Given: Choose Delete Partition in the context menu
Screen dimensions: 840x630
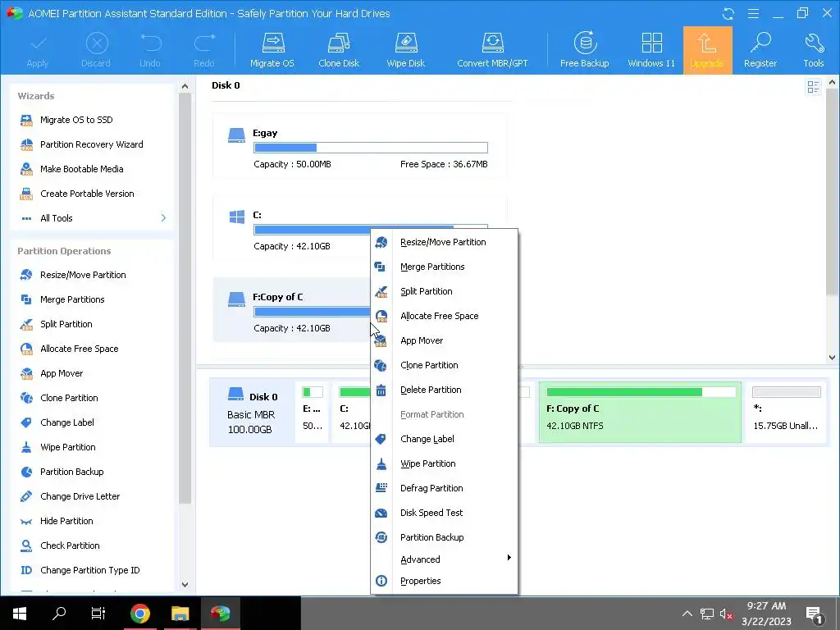Looking at the screenshot, I should tap(444, 390).
